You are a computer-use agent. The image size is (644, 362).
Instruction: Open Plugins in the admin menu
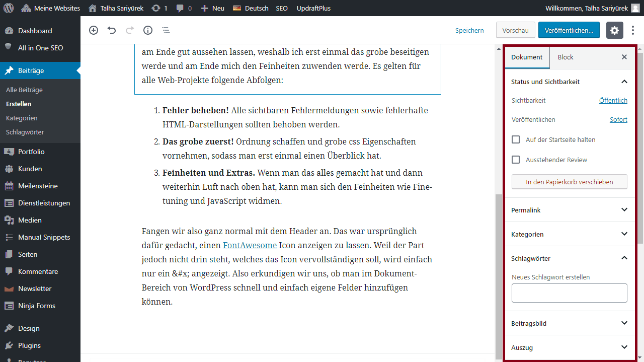click(x=40, y=345)
